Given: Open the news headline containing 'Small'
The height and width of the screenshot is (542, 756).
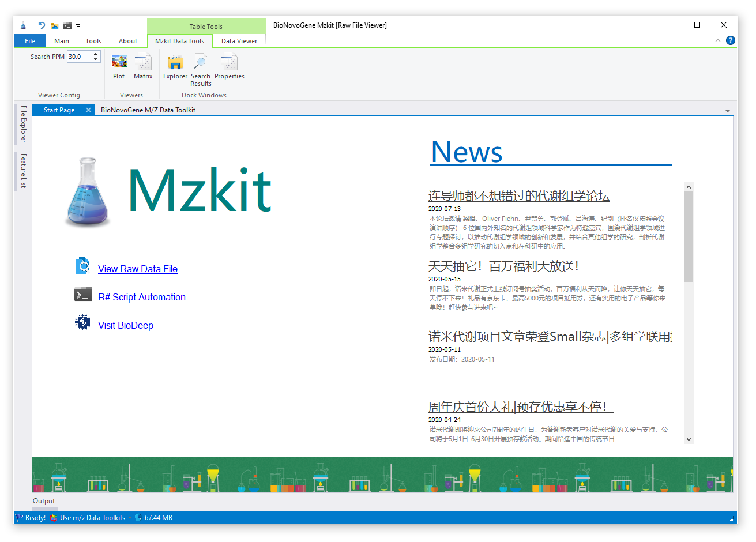Looking at the screenshot, I should (x=550, y=337).
